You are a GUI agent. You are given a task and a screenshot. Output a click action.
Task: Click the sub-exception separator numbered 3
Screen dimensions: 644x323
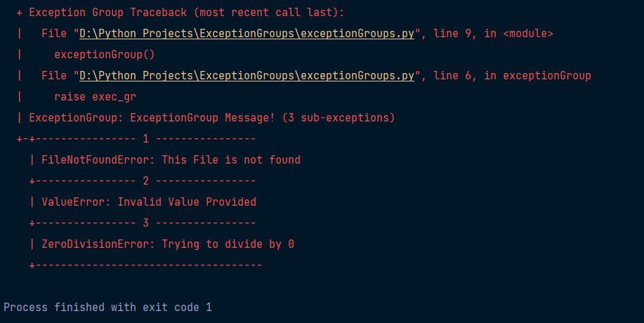(143, 223)
